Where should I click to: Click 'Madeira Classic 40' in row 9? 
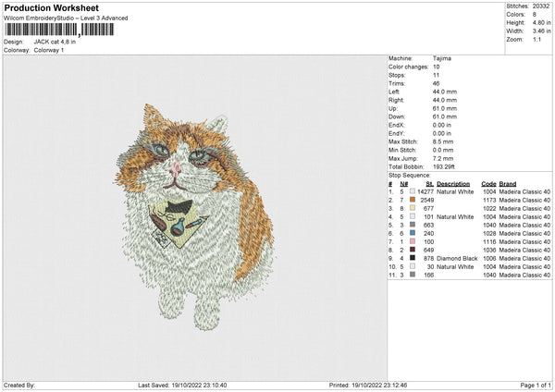524,258
